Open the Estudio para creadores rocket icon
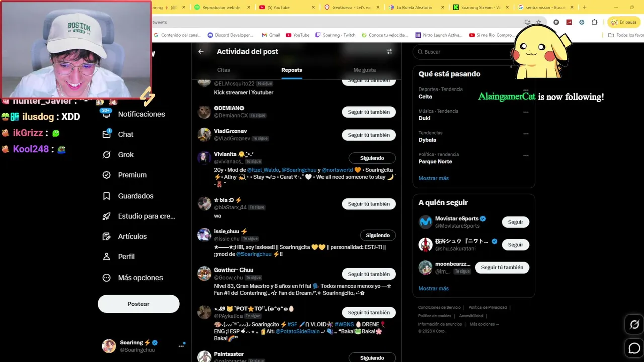 (106, 216)
